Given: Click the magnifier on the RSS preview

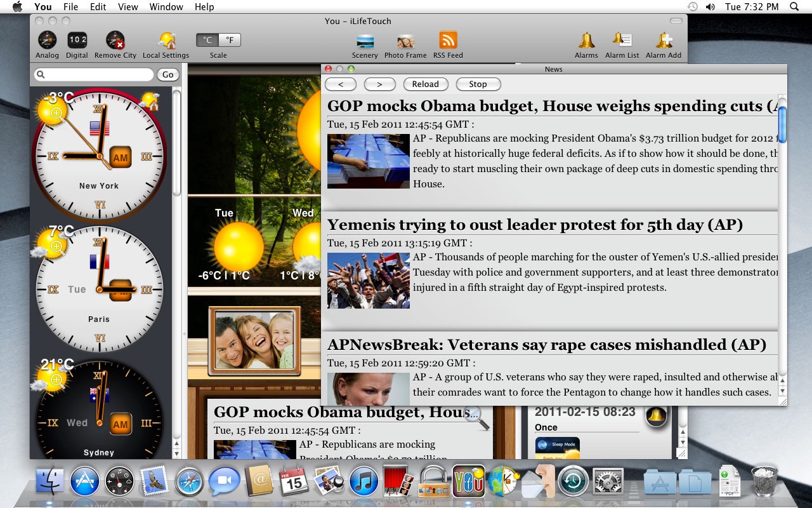Looking at the screenshot, I should tap(476, 417).
